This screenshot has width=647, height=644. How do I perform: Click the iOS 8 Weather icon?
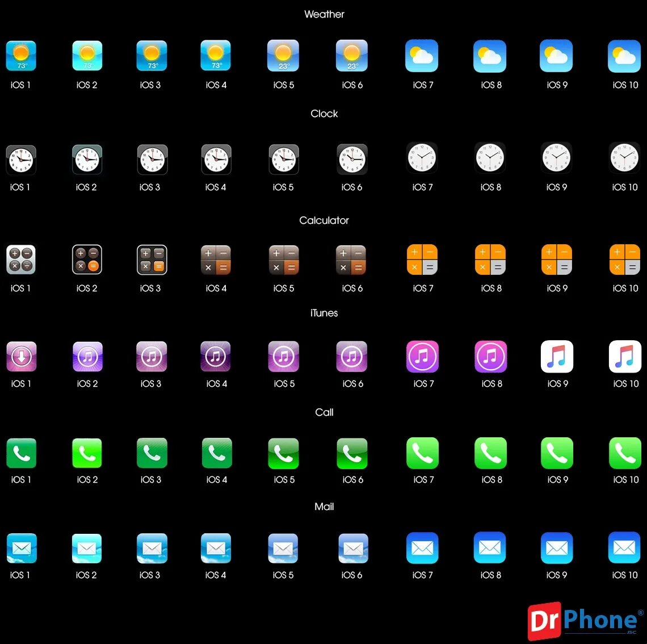(490, 56)
